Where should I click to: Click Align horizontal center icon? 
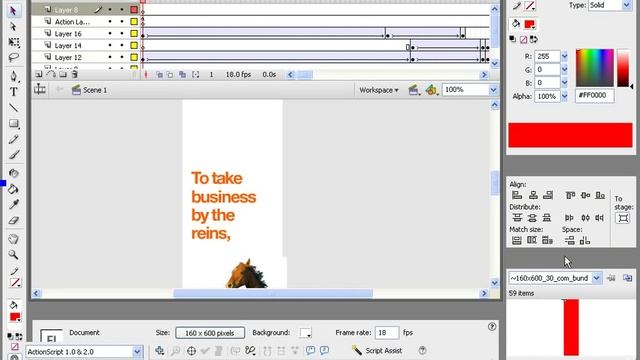click(x=533, y=196)
